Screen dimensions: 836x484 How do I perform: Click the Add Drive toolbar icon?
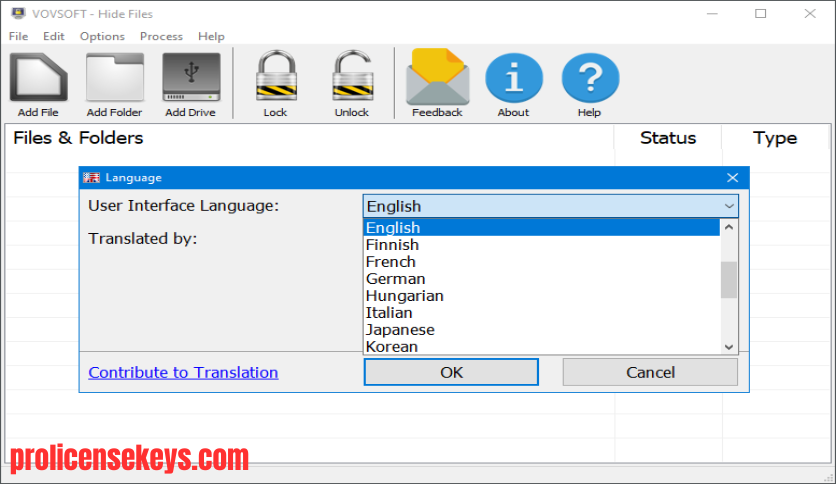[x=191, y=78]
